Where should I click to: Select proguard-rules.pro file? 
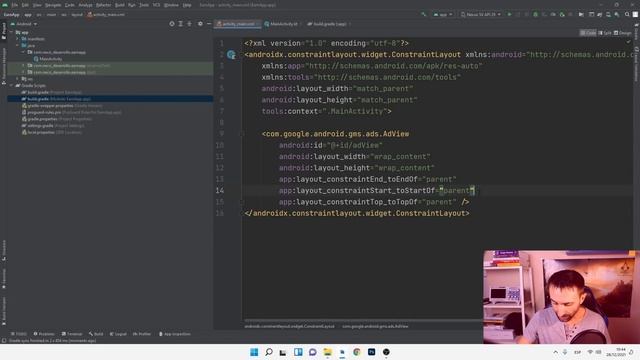tap(71, 112)
